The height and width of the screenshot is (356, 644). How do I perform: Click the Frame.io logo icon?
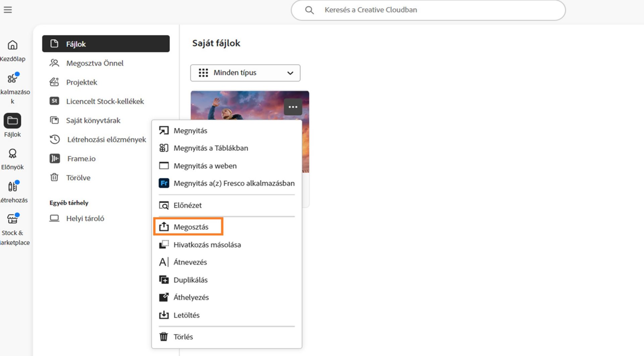tap(55, 158)
